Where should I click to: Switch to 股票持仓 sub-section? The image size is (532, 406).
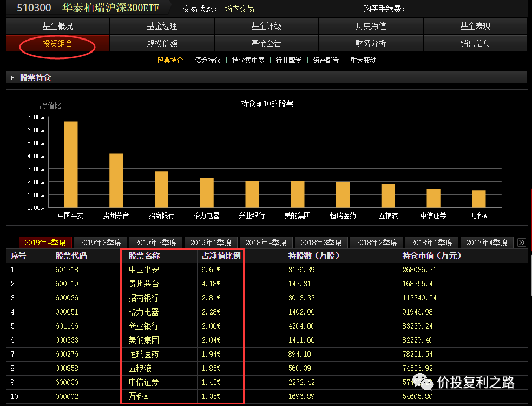(170, 61)
